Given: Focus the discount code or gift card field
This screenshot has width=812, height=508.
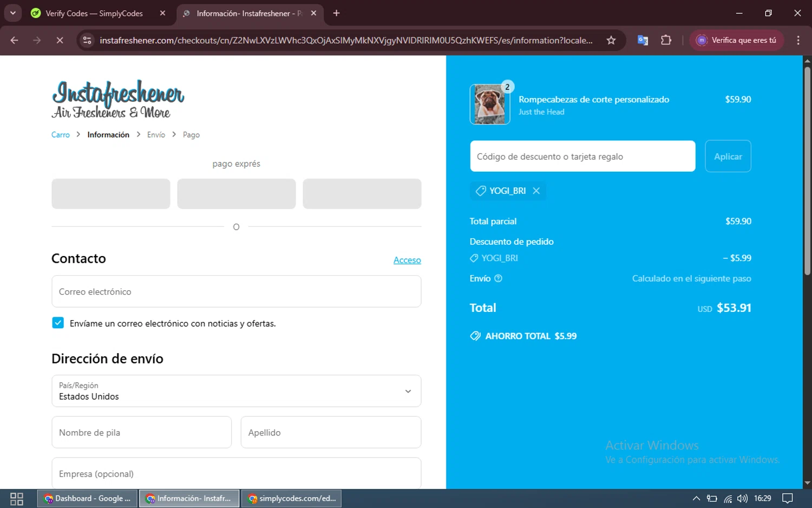Looking at the screenshot, I should 582,157.
